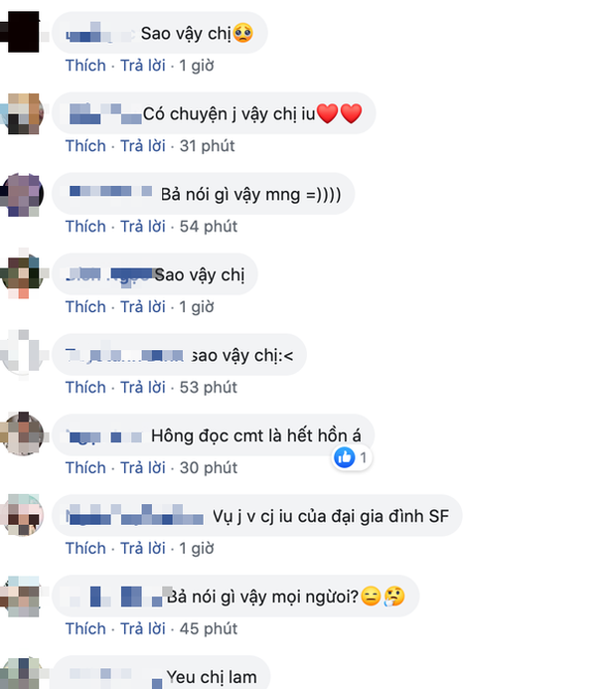Screen dimensions: 616x689
Task: Reply to the 'Vụ j v cj iu' comment
Action: (x=143, y=548)
